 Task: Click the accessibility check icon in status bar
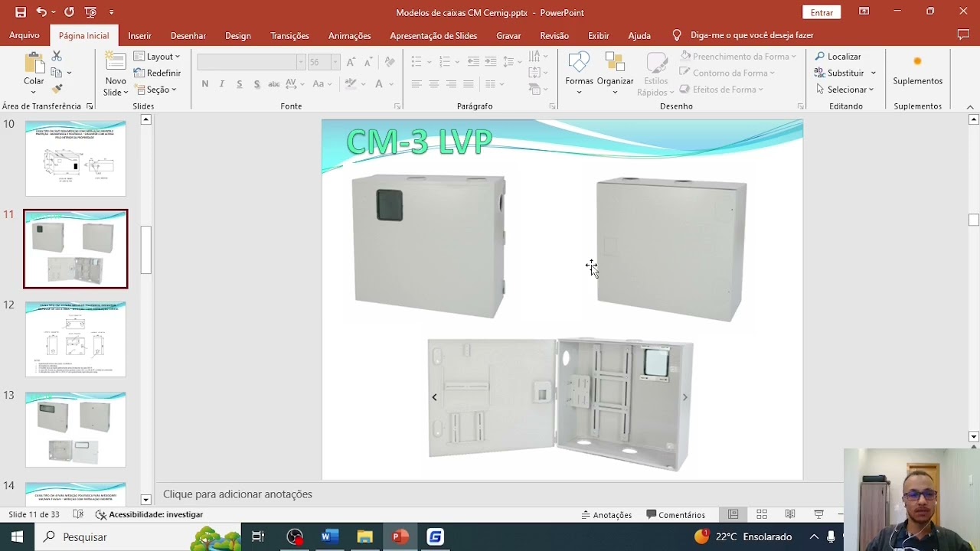click(x=101, y=515)
